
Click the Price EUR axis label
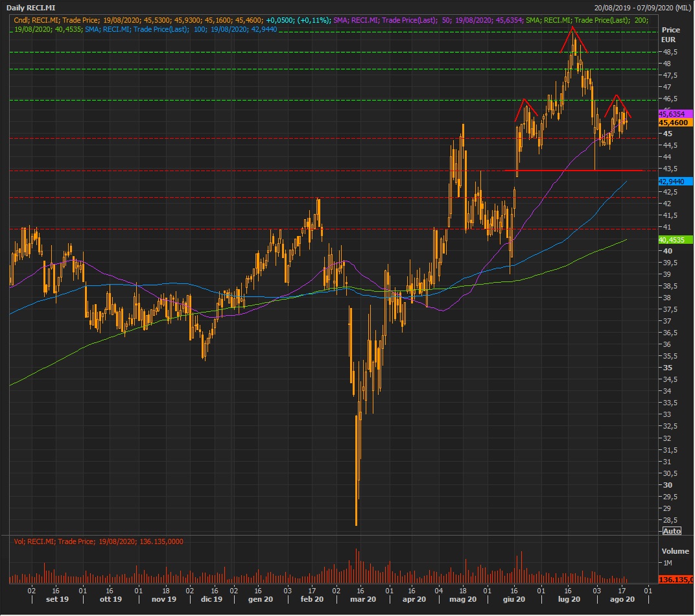point(670,34)
